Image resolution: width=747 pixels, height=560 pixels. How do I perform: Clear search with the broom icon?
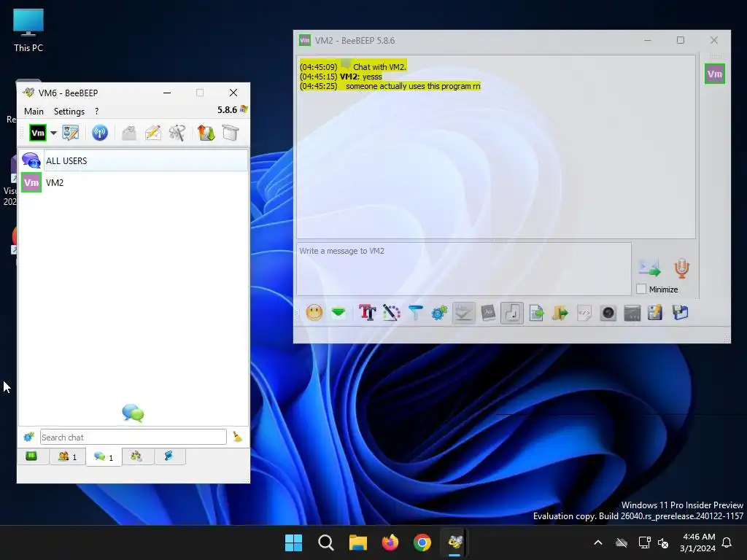tap(237, 437)
